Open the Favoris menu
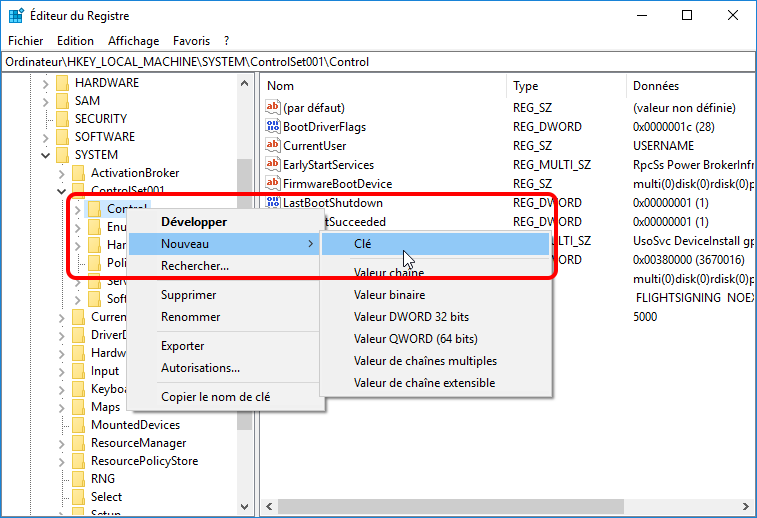This screenshot has width=757, height=518. point(192,41)
